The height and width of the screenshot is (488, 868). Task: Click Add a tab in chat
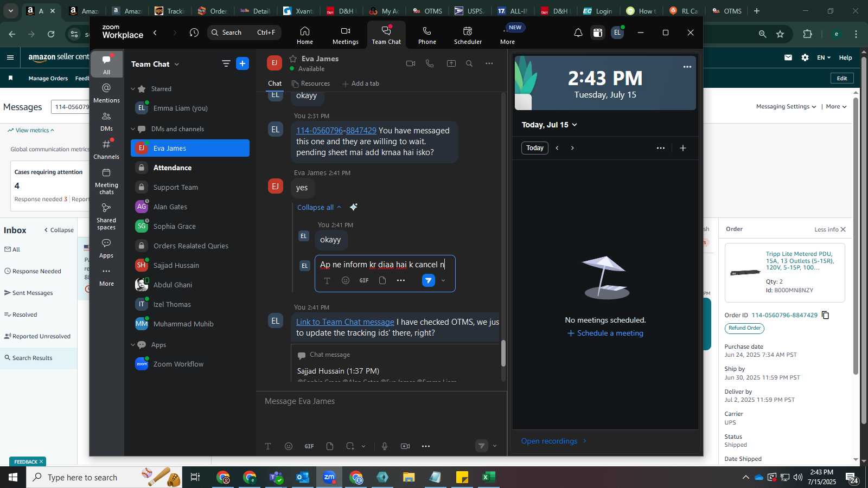(x=361, y=84)
